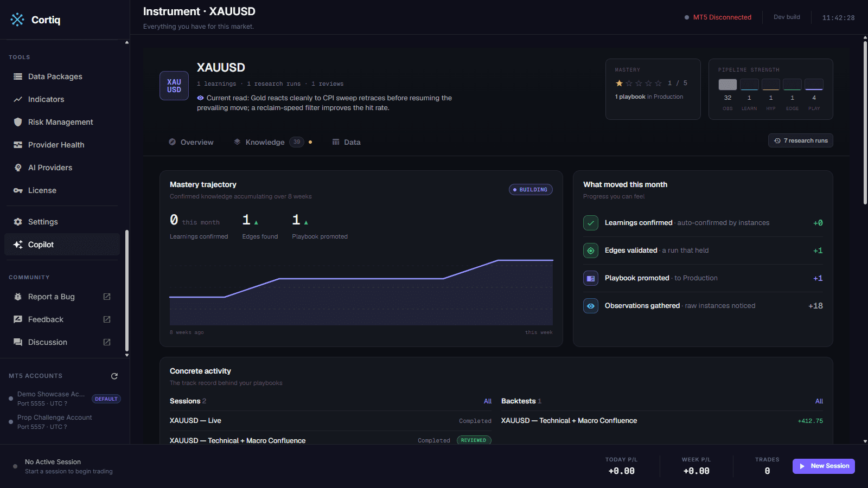Start a New Session
Screen dimensions: 868x488
click(824, 466)
